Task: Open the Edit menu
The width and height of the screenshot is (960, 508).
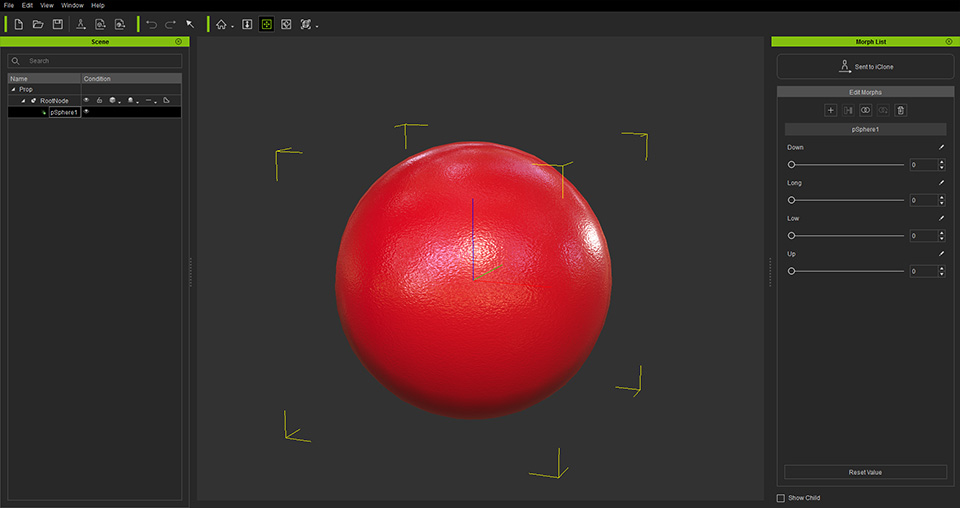Action: coord(28,5)
